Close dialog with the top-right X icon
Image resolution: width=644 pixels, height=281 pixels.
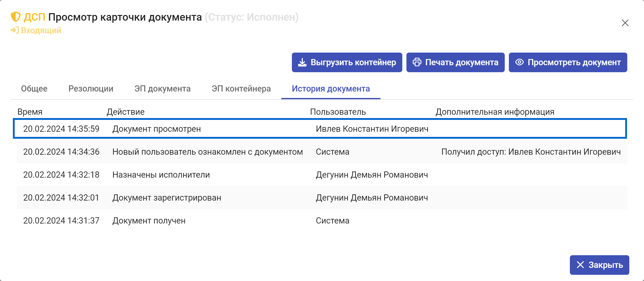click(x=625, y=23)
